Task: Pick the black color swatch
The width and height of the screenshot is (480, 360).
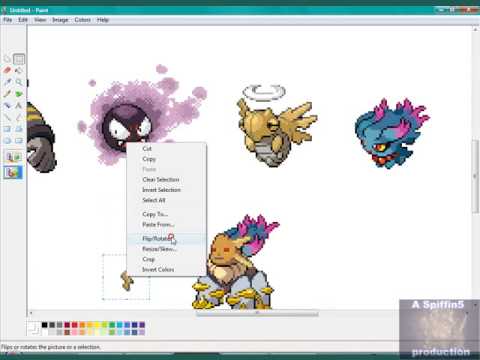Action: click(x=44, y=325)
